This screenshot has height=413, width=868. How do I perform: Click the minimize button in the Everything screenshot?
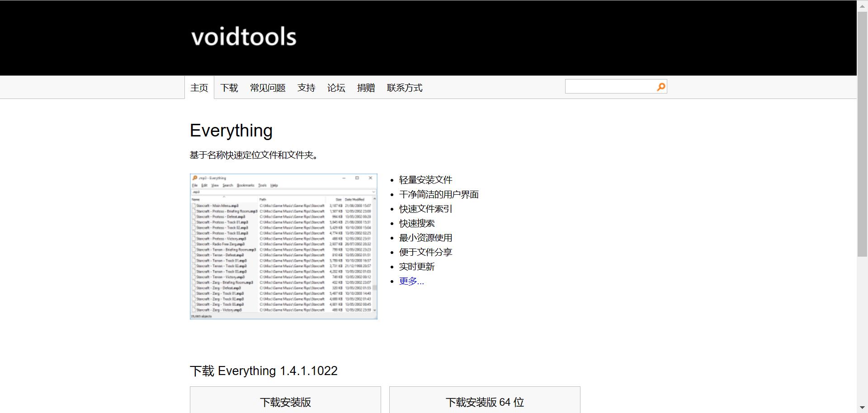pos(344,178)
